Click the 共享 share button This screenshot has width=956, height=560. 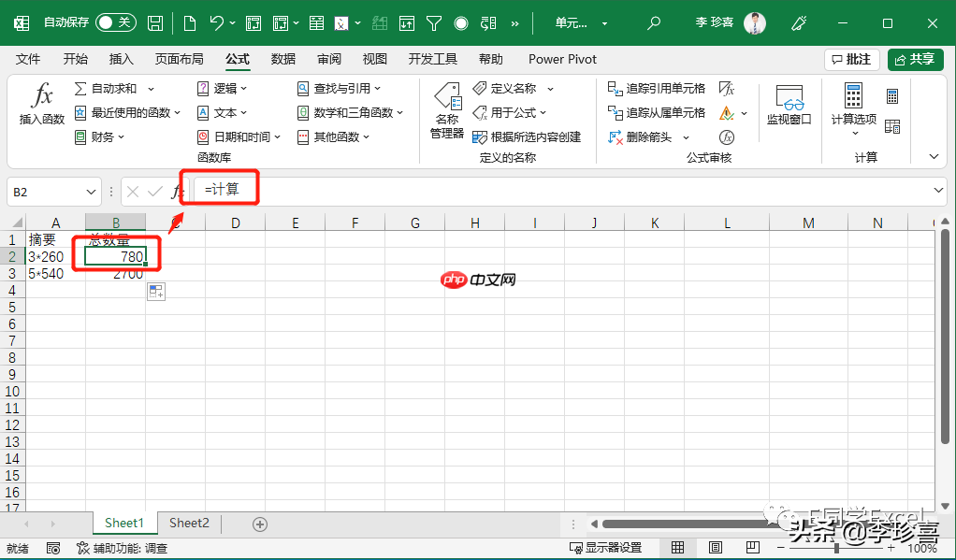click(x=916, y=59)
